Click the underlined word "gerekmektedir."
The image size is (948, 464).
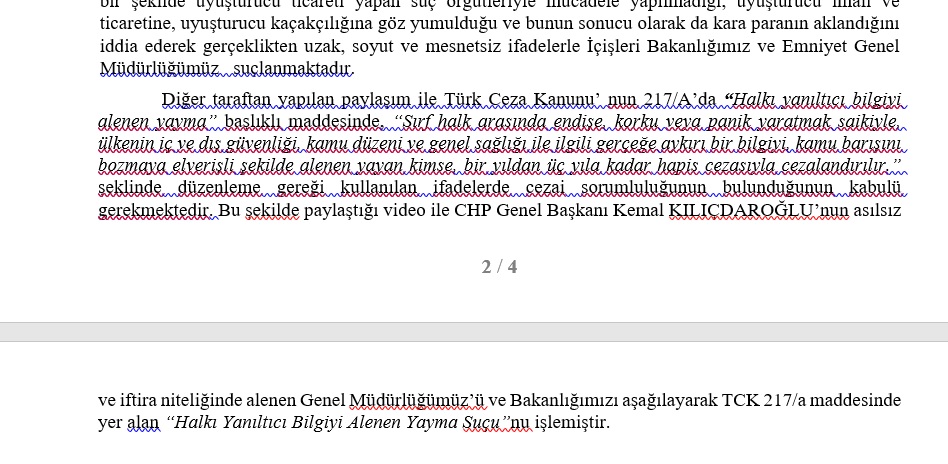[x=156, y=211]
